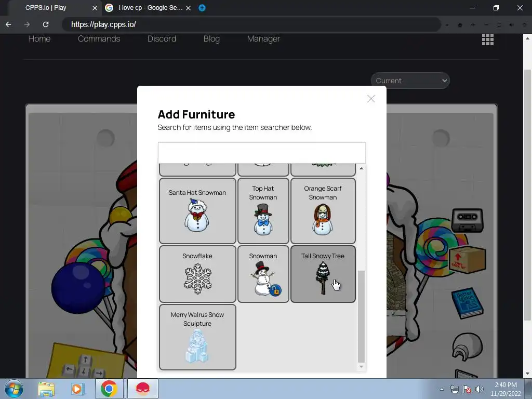Open the Commands page link
532x399 pixels.
(99, 38)
